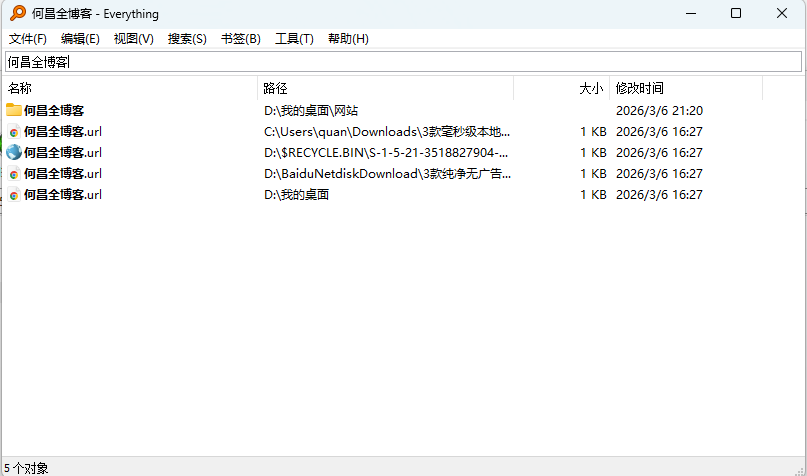The width and height of the screenshot is (807, 476).
Task: Open the 编辑(E) menu
Action: (x=80, y=39)
